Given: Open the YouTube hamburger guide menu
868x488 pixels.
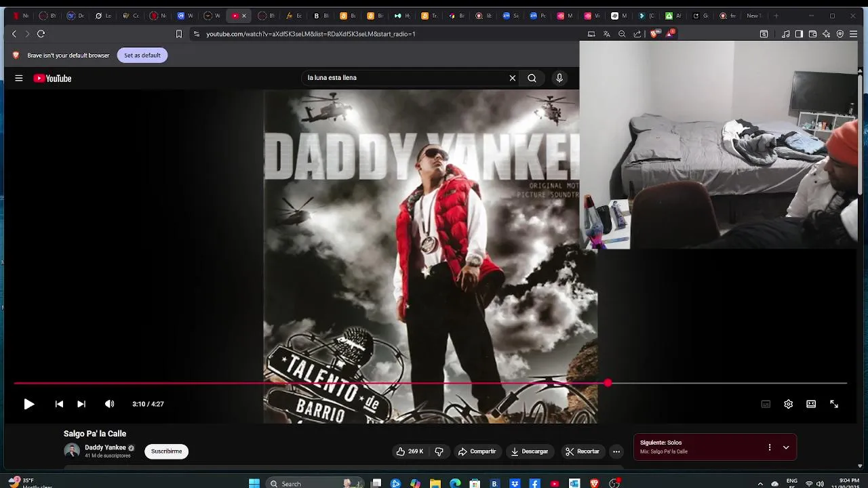Looking at the screenshot, I should click(19, 78).
